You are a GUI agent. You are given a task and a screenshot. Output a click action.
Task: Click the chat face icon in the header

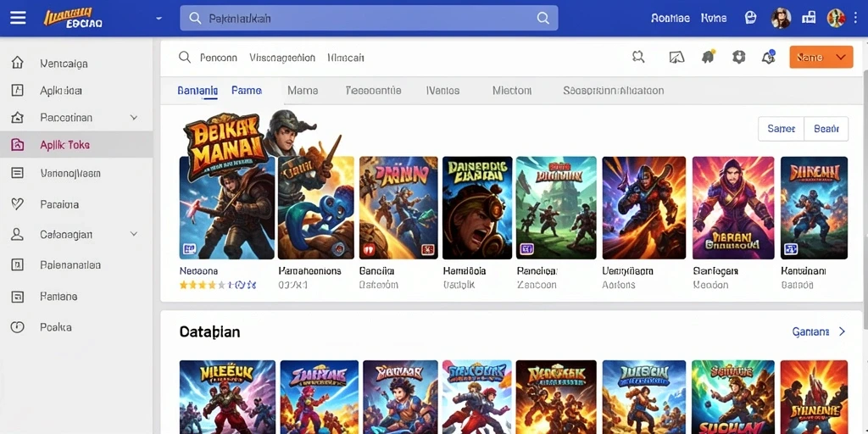751,19
